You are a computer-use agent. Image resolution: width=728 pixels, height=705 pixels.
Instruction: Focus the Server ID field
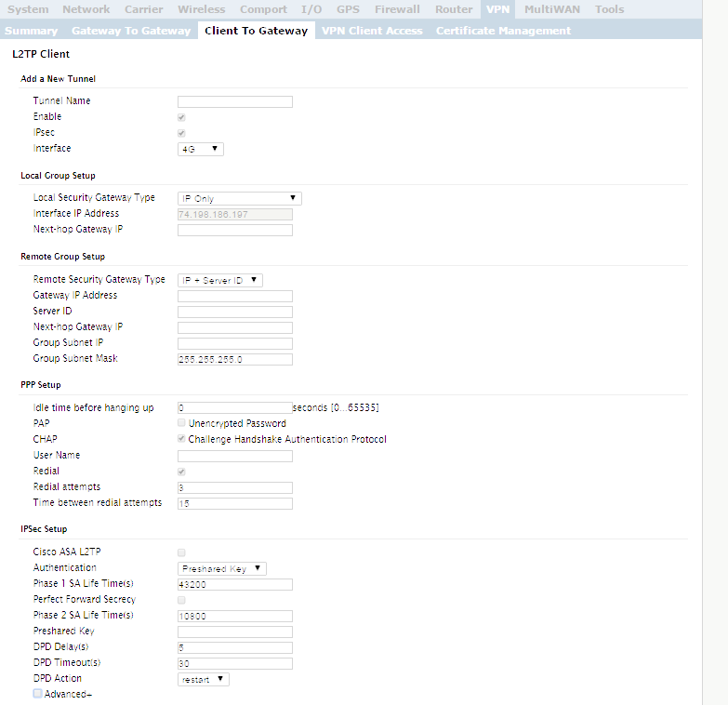[235, 312]
